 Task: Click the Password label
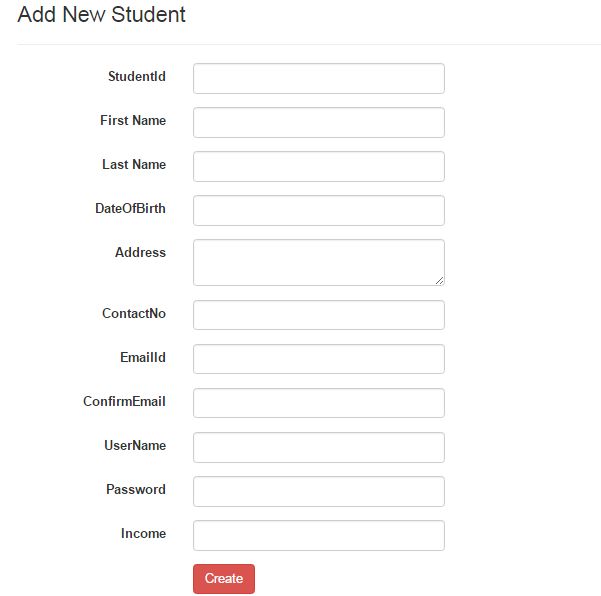136,489
